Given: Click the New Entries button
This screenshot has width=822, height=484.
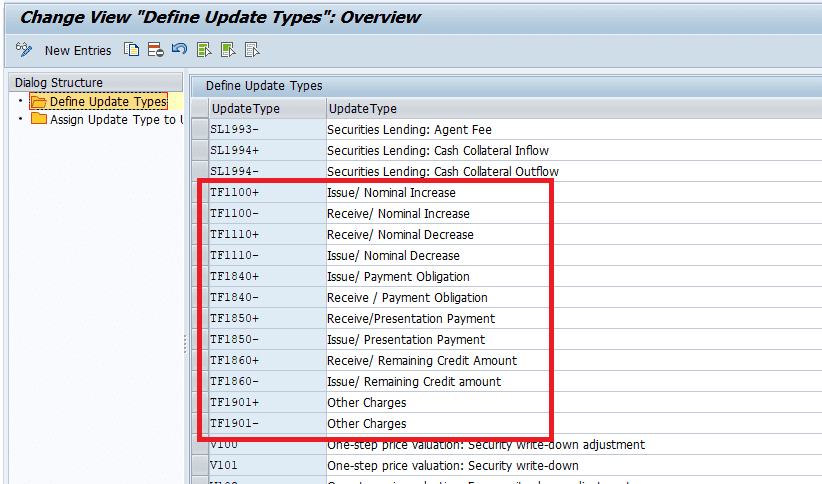Looking at the screenshot, I should (x=78, y=50).
